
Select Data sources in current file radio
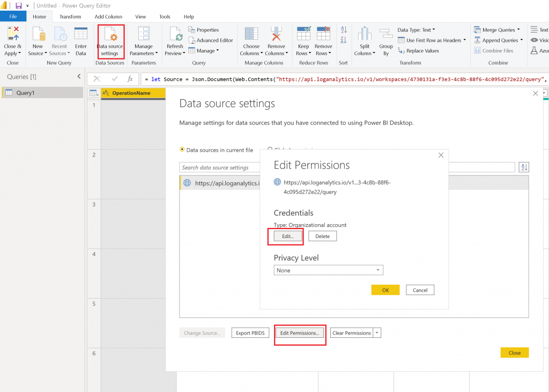pos(182,150)
